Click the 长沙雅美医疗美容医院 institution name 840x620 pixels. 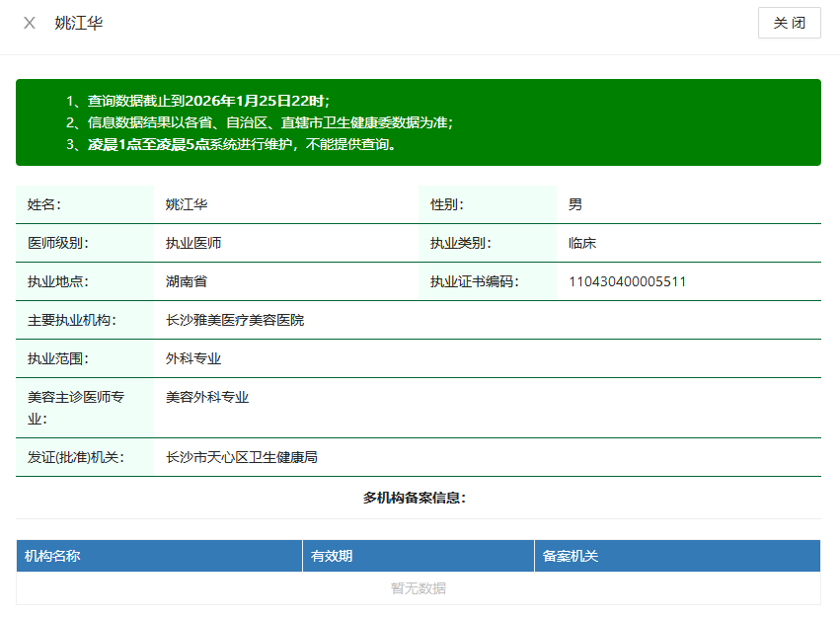click(x=235, y=320)
